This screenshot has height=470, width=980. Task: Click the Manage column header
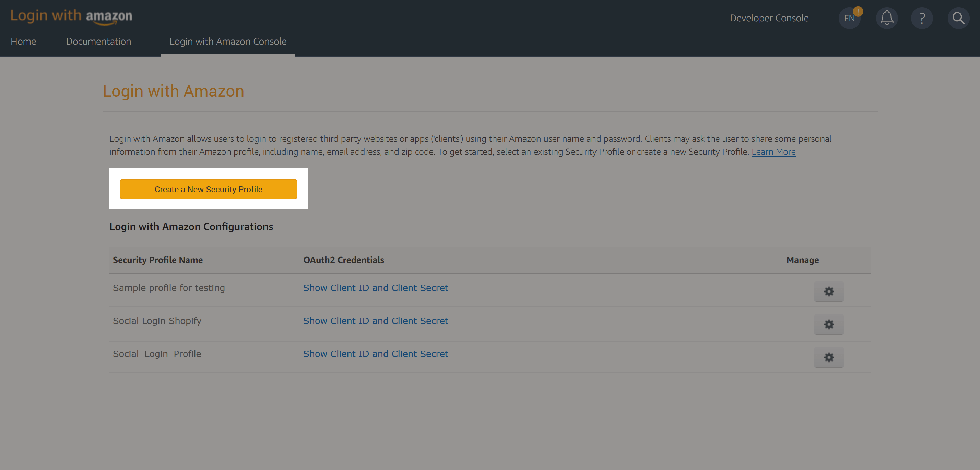point(802,260)
